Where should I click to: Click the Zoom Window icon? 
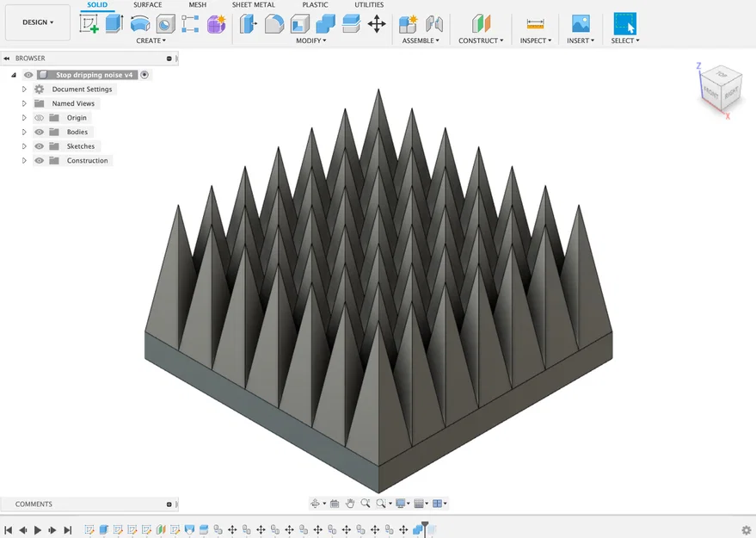coord(381,504)
